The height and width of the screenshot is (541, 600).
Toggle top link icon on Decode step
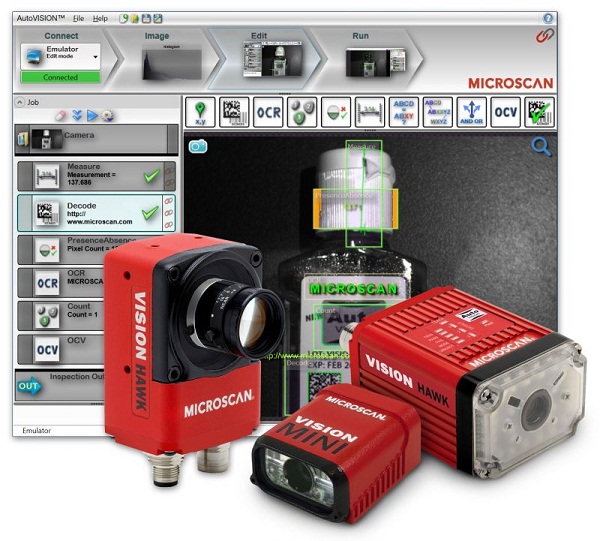pyautogui.click(x=168, y=201)
